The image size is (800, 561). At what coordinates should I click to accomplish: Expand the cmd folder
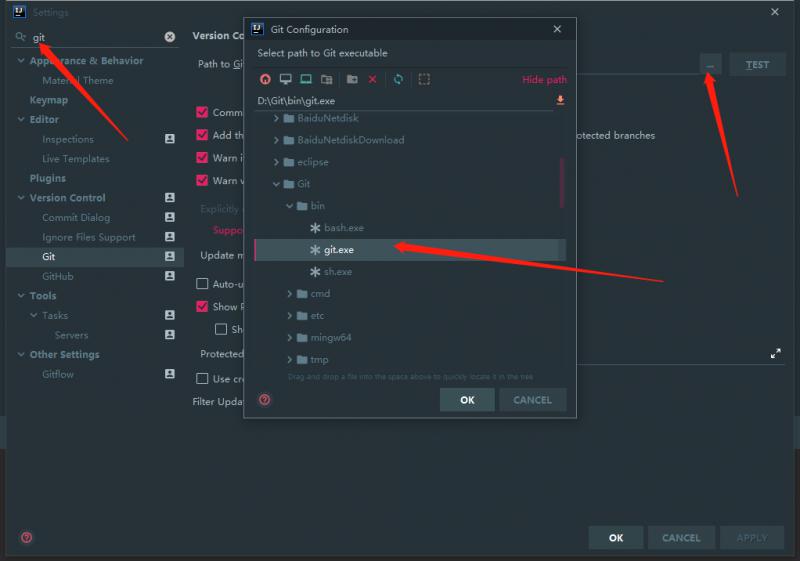tap(289, 294)
